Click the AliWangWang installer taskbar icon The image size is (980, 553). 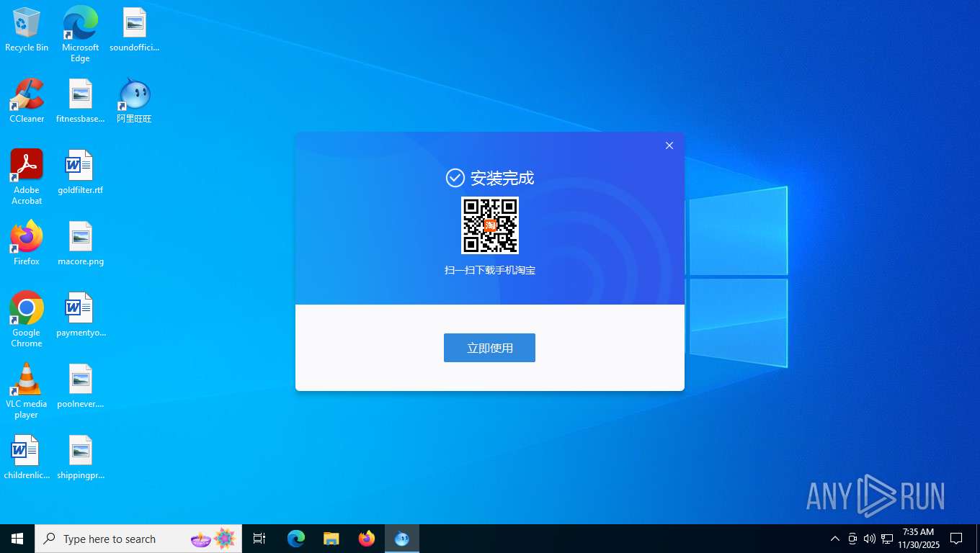click(401, 539)
